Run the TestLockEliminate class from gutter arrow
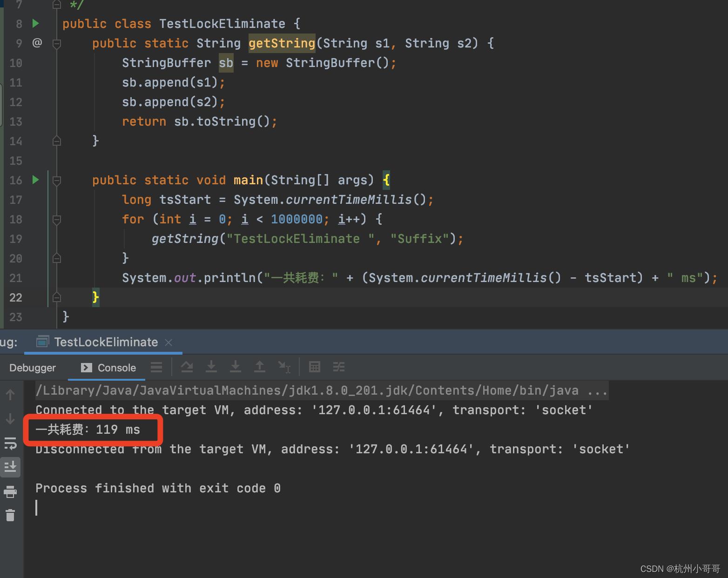Image resolution: width=728 pixels, height=578 pixels. [x=35, y=23]
